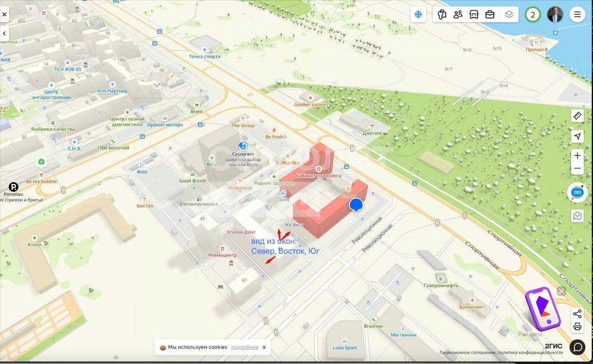This screenshot has width=593, height=364.
Task: Open the hamburger main menu
Action: 577,14
